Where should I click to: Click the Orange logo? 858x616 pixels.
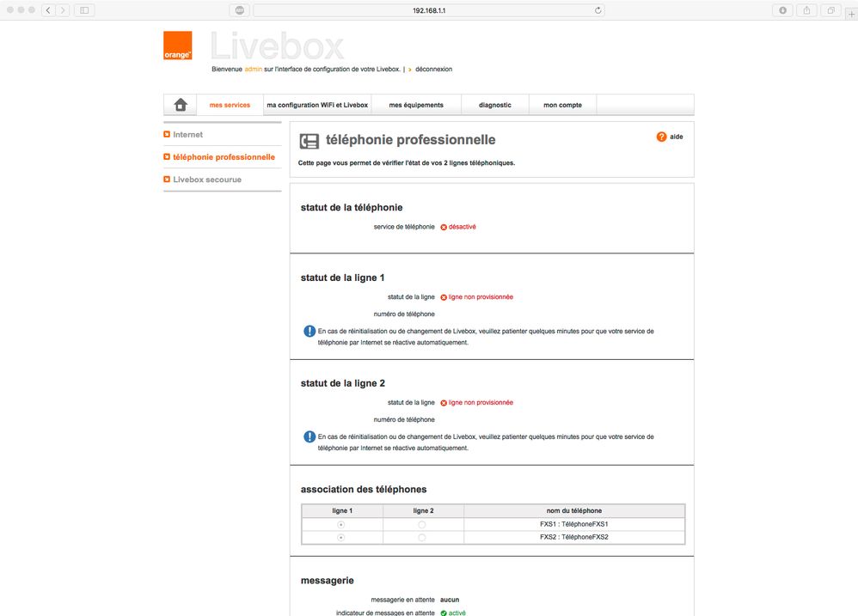click(x=178, y=46)
